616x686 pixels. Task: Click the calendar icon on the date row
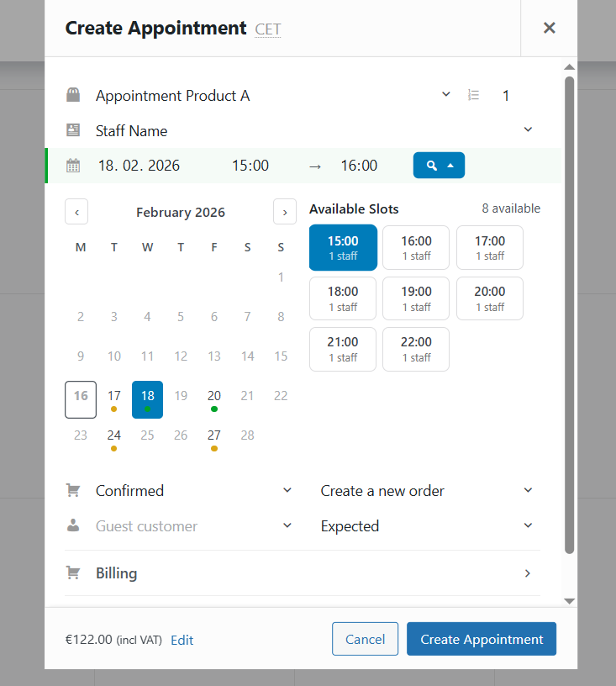click(73, 165)
